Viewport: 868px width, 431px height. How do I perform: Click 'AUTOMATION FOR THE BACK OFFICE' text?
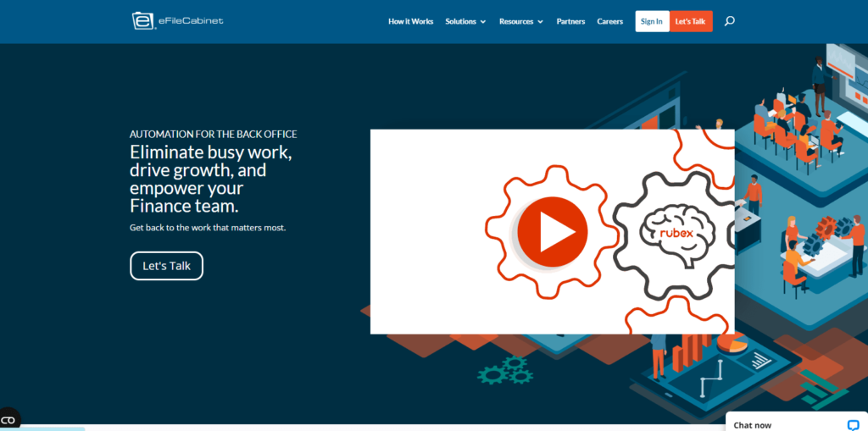point(213,134)
